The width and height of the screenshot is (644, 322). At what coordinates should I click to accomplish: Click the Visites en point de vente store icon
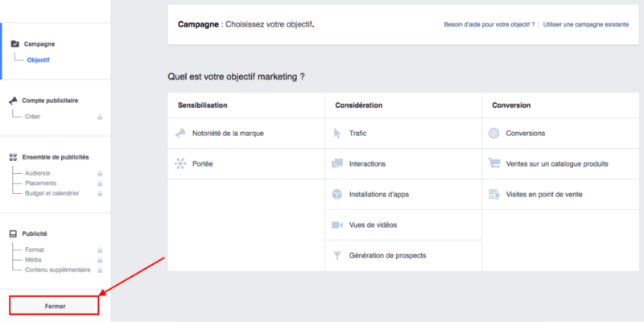pos(494,194)
